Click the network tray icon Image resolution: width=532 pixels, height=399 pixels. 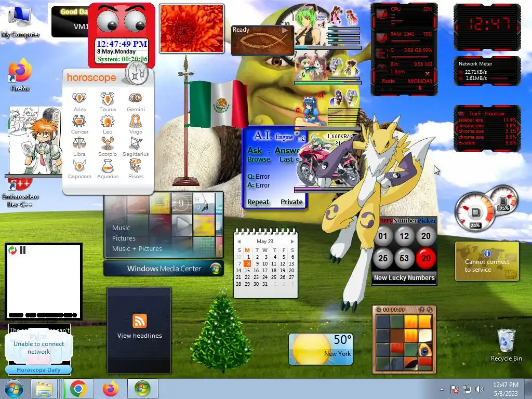click(x=467, y=389)
